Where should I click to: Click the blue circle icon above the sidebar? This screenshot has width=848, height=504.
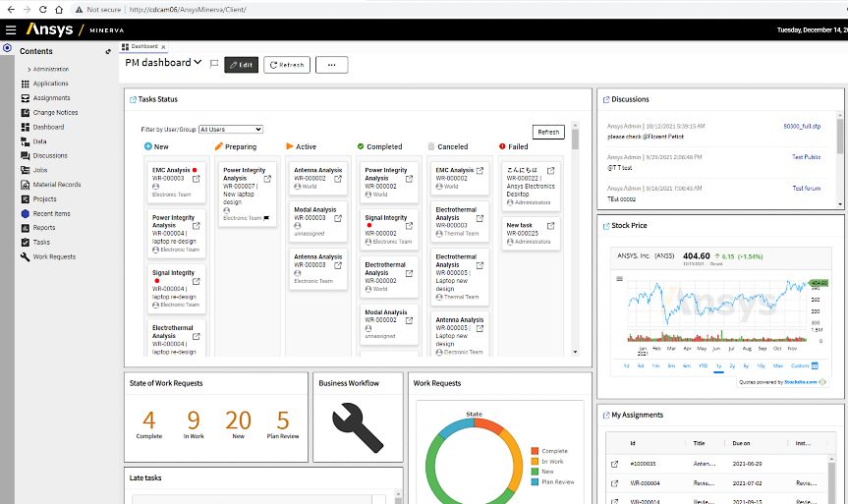tap(7, 47)
